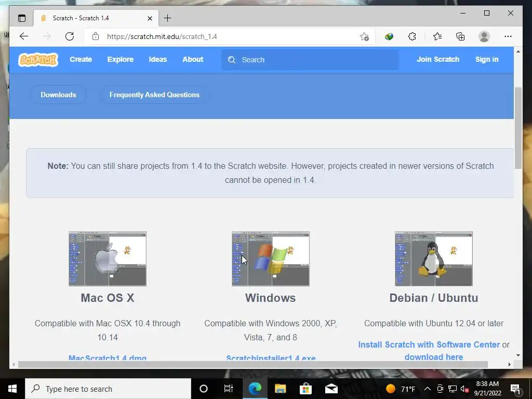Click the scroll right arrow
Screen dimensions: 532x399
point(510,364)
